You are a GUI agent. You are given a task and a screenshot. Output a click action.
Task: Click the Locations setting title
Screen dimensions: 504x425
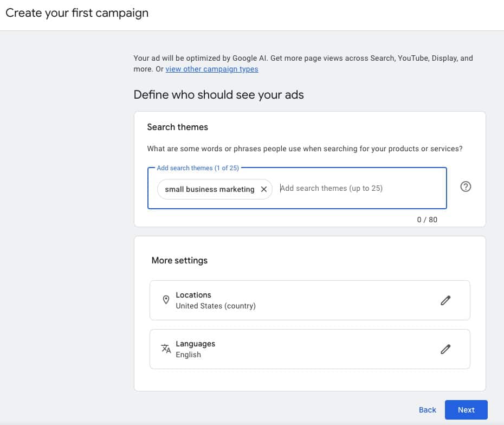(193, 295)
